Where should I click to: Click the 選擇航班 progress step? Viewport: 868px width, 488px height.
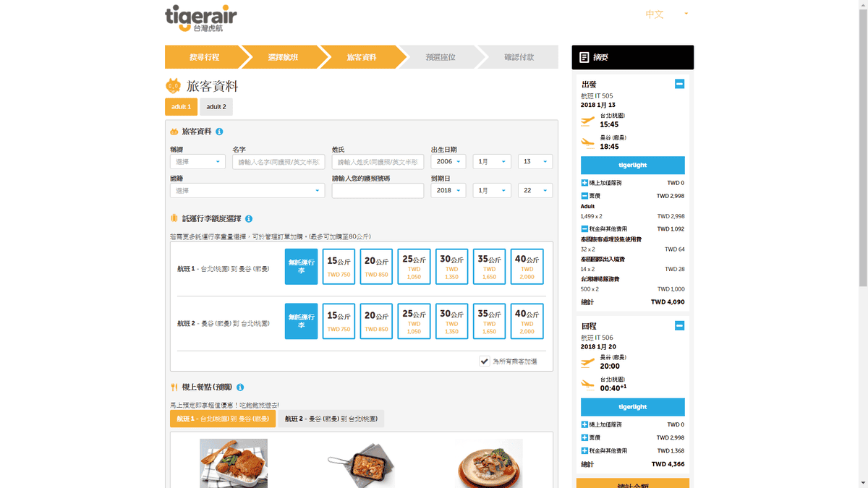coord(283,57)
